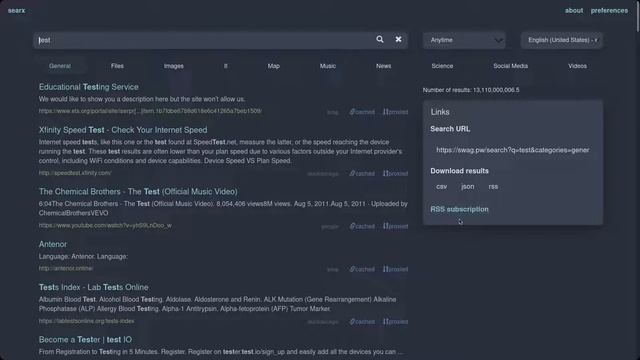This screenshot has height=360, width=640.
Task: Open cached link for Educational Testing Service
Action: coord(362,112)
